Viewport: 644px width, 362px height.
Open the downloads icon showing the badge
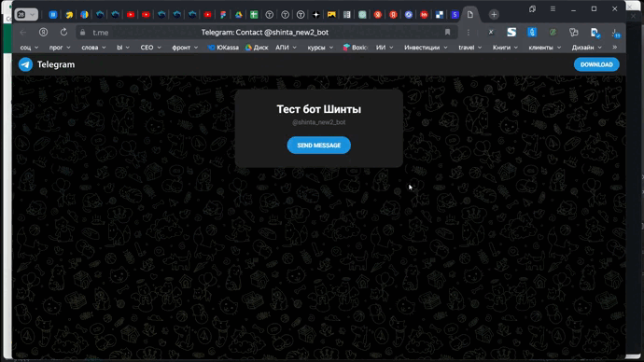(x=615, y=33)
